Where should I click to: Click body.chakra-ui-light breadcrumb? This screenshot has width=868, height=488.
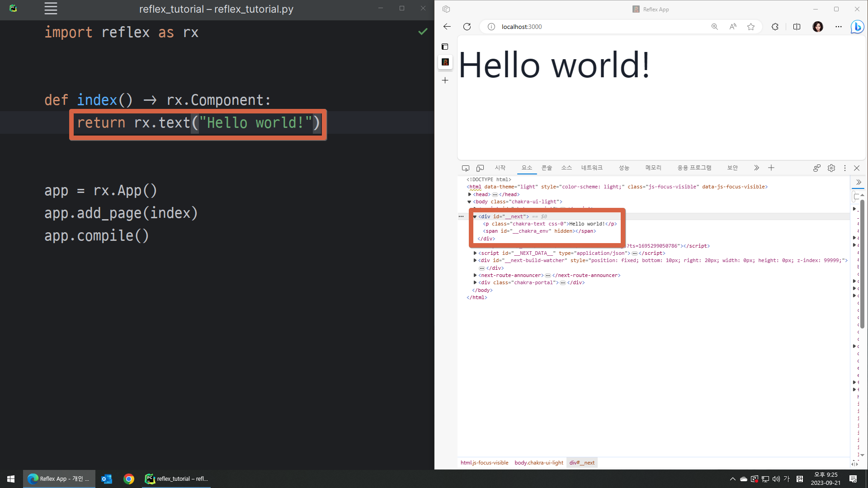click(x=538, y=463)
